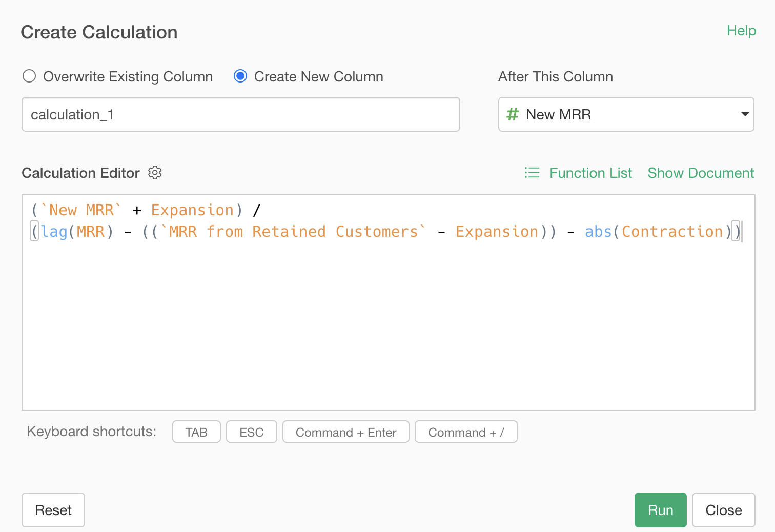
Task: Click Expansion on first formula line
Action: pos(192,210)
